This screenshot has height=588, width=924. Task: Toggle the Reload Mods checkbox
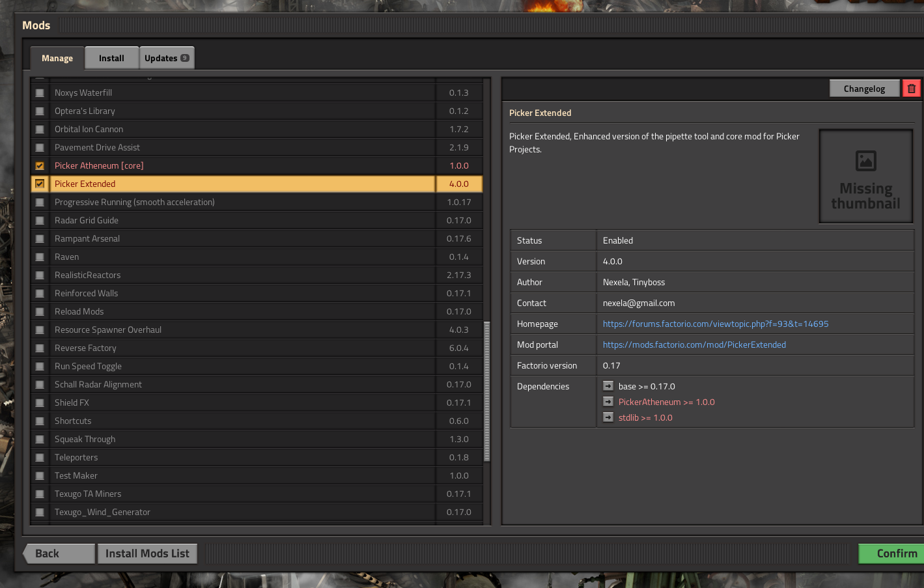tap(40, 312)
